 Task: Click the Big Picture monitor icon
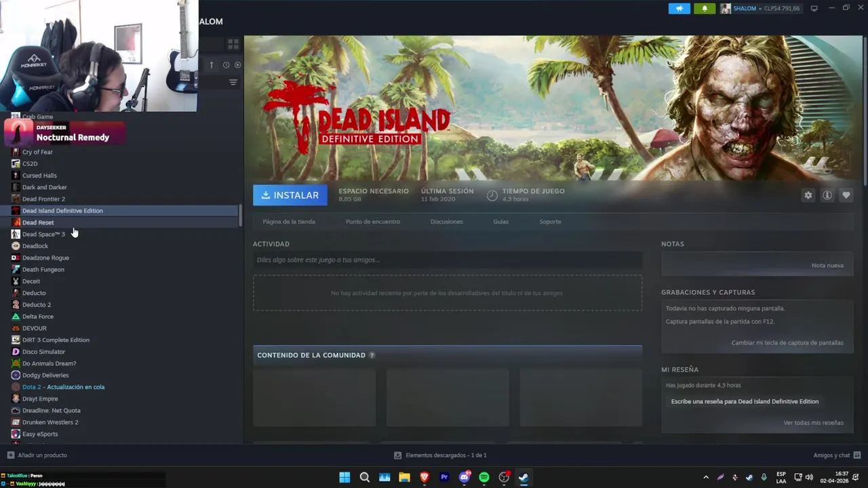click(x=814, y=8)
